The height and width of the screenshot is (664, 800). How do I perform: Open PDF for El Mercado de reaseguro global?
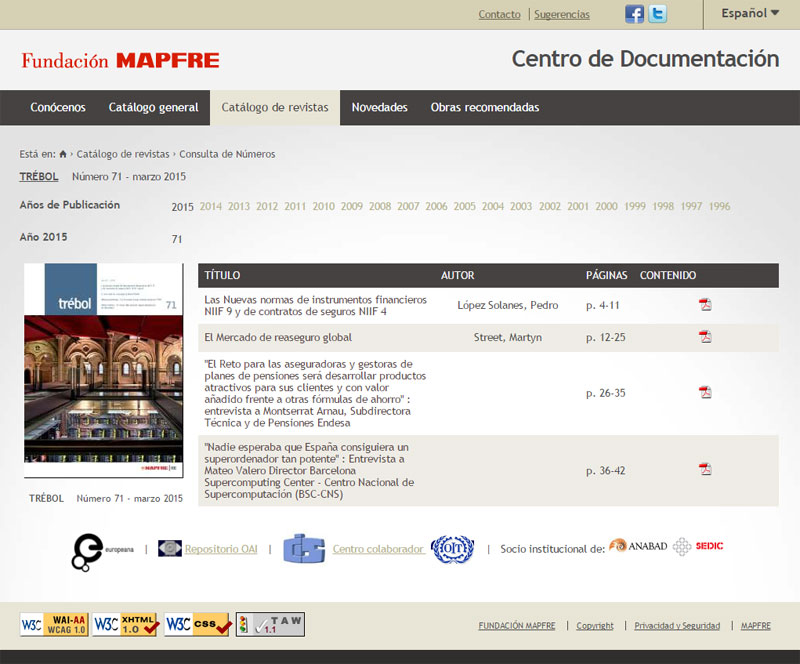point(705,337)
